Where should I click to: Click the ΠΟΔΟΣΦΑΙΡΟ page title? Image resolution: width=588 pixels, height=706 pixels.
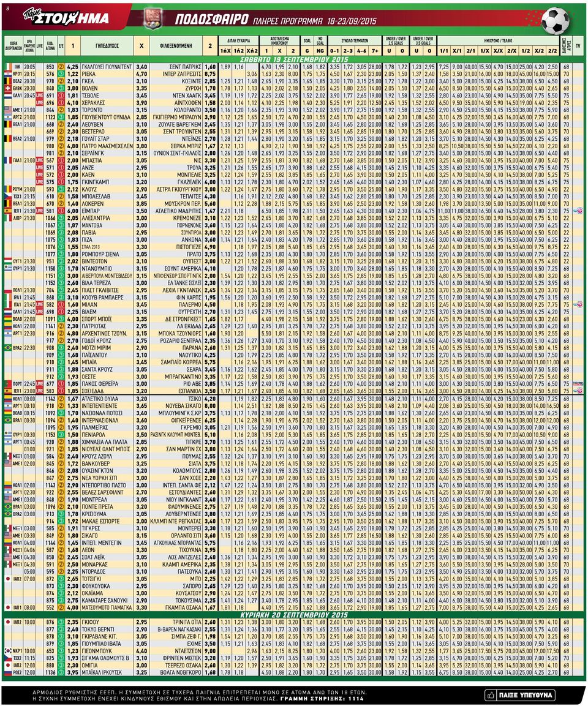211,20
